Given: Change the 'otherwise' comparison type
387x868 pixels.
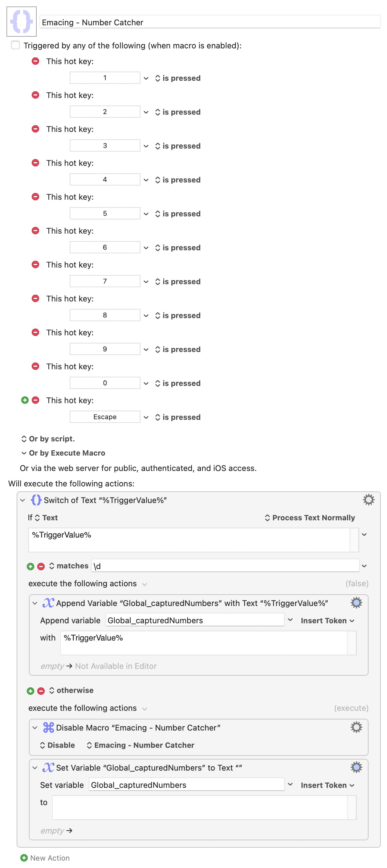Looking at the screenshot, I should (x=71, y=690).
